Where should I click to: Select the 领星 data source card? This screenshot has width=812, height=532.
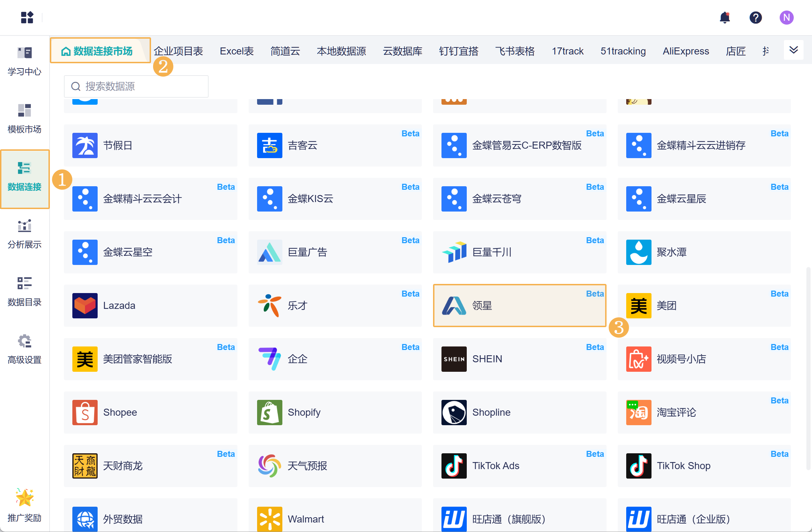pyautogui.click(x=519, y=306)
